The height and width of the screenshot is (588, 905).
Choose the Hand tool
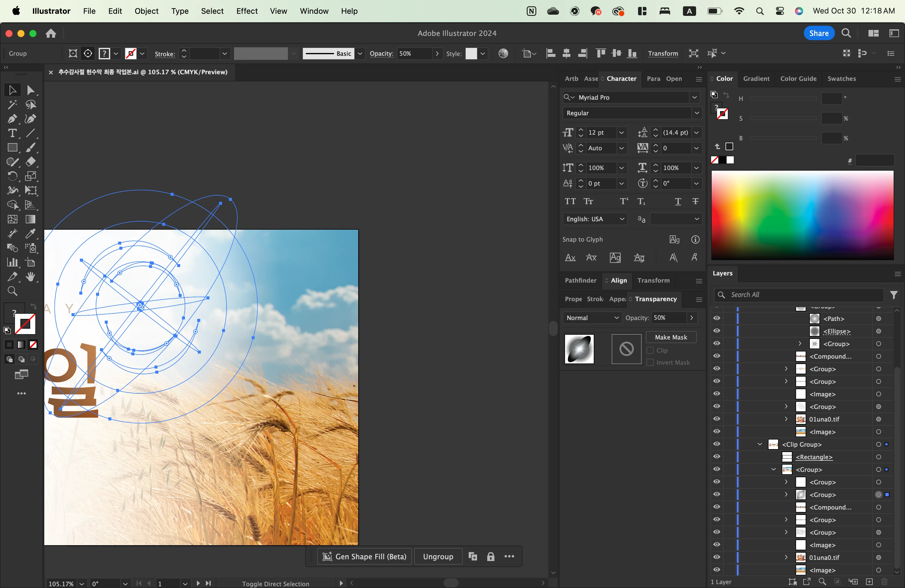pyautogui.click(x=31, y=277)
